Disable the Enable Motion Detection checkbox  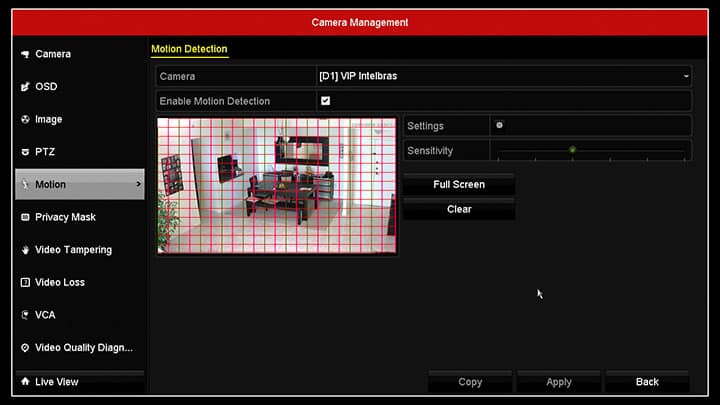[325, 101]
